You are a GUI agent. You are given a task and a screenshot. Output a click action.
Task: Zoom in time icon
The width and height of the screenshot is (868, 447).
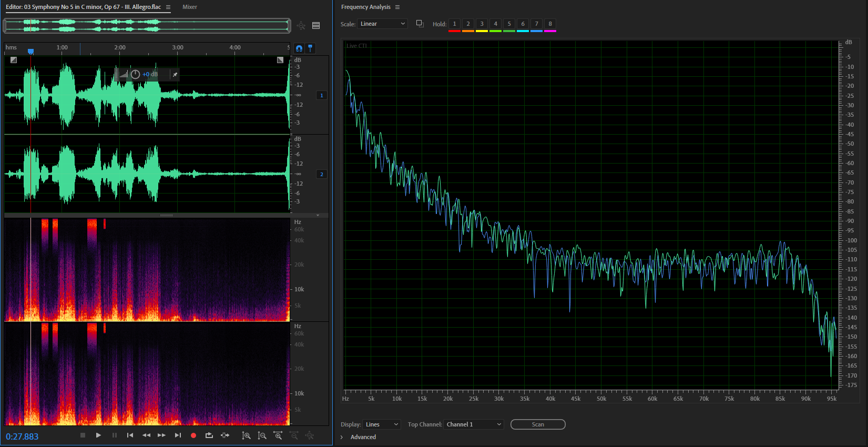coord(278,435)
